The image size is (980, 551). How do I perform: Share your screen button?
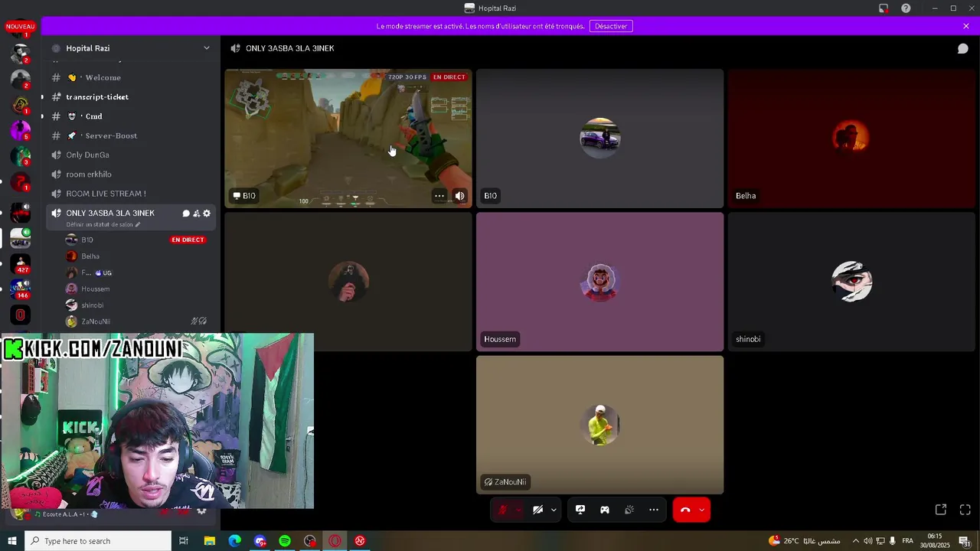580,510
